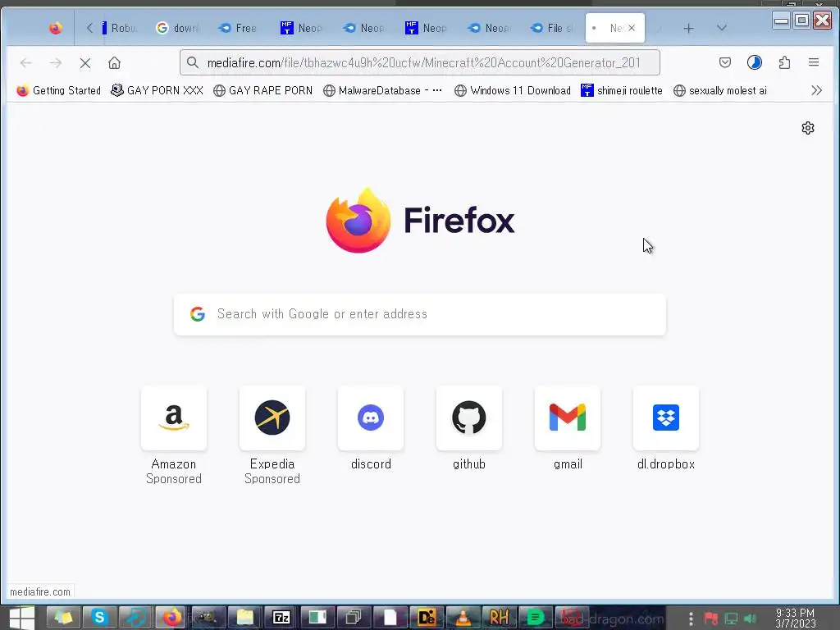This screenshot has width=840, height=630.
Task: Click the back navigation arrow
Action: click(25, 63)
